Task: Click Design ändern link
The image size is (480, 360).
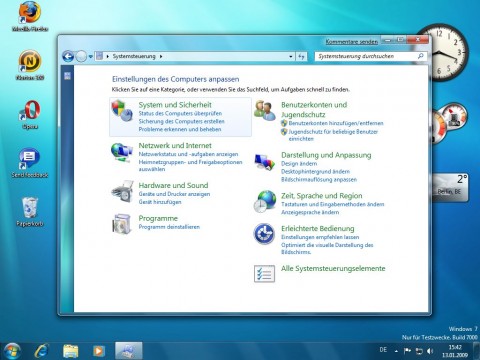Action: coord(299,164)
